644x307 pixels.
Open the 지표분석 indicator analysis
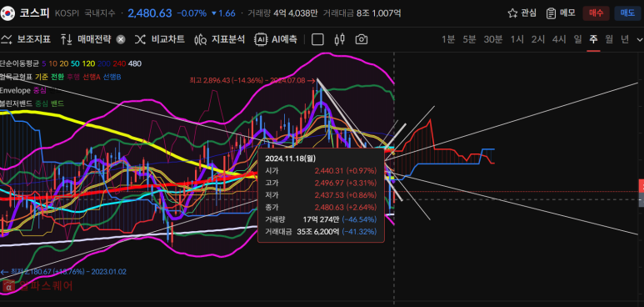click(x=219, y=39)
